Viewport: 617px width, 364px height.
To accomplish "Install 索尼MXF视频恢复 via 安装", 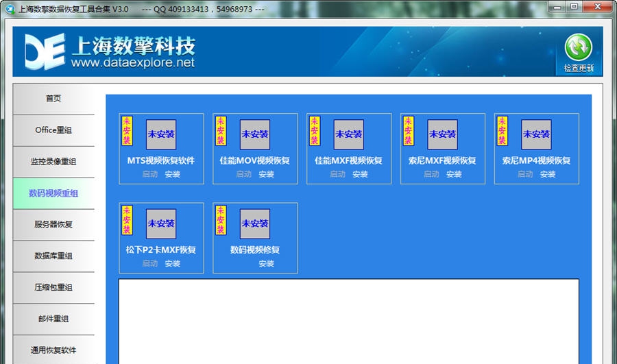I will click(454, 174).
